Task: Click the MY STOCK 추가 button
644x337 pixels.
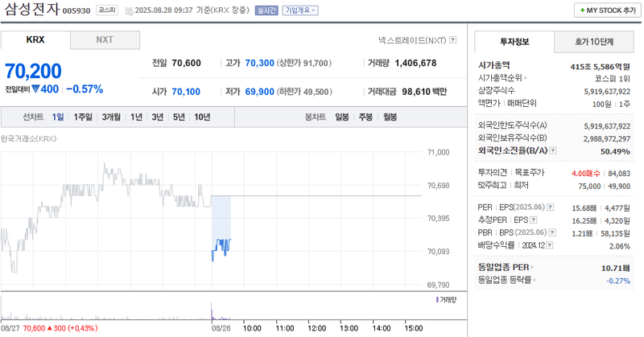Action: tap(608, 10)
